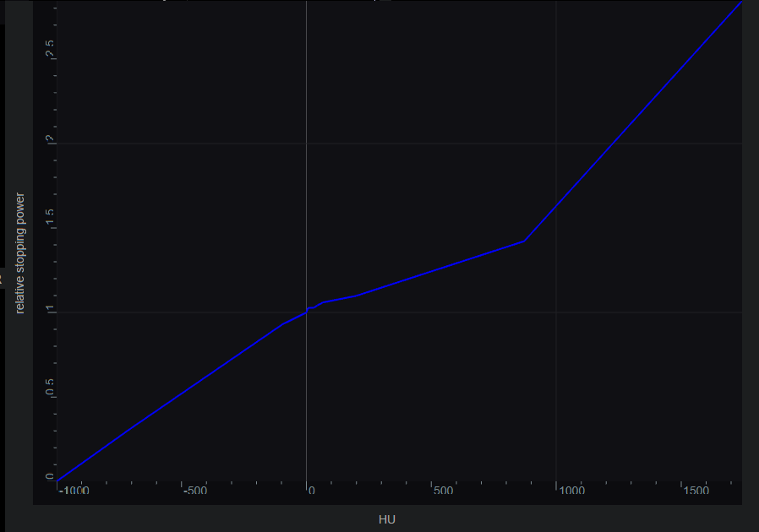The height and width of the screenshot is (532, 759).
Task: Click the 1.5 y-axis tick label
Action: tap(50, 220)
